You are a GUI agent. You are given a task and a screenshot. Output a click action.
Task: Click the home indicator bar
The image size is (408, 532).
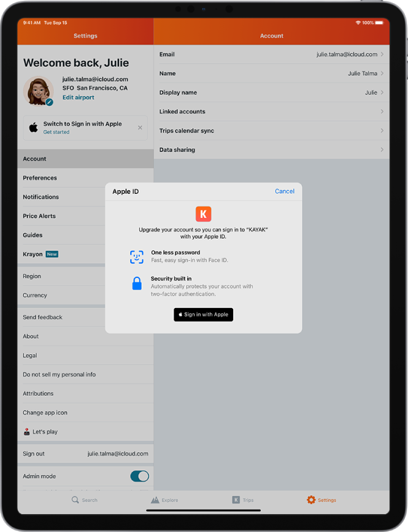[x=204, y=510]
